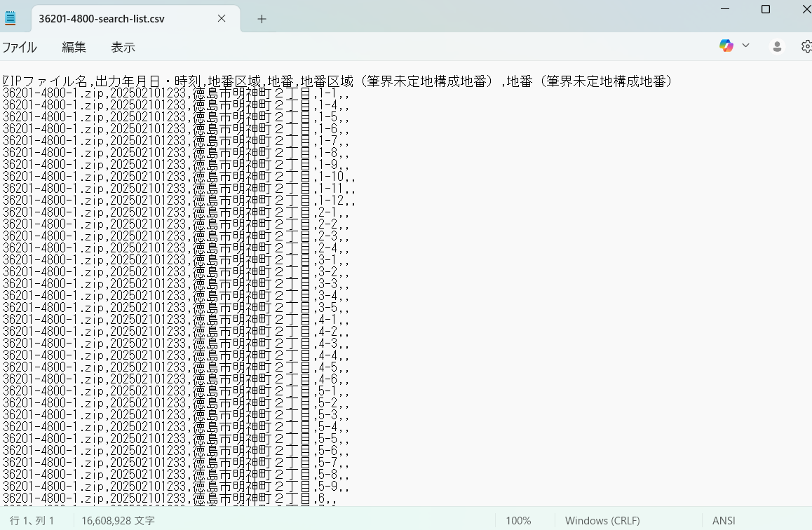
Task: Open the ファイル menu
Action: coord(19,47)
